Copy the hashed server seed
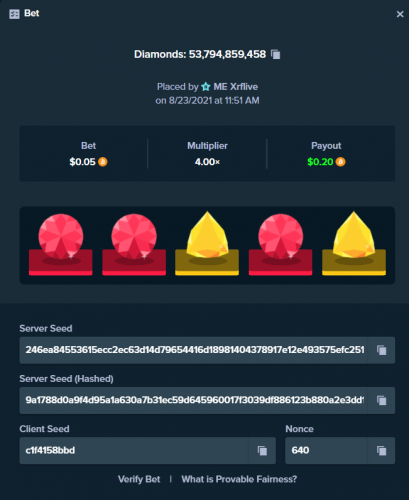This screenshot has height=500, width=409. coord(382,400)
